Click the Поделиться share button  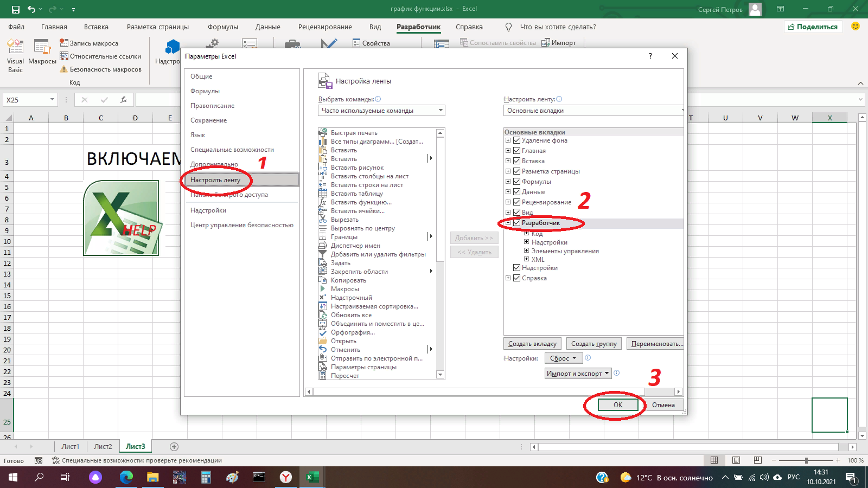click(x=813, y=27)
